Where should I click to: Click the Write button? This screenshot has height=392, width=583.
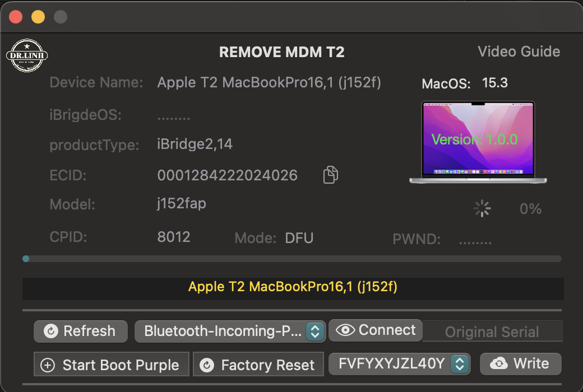(521, 364)
